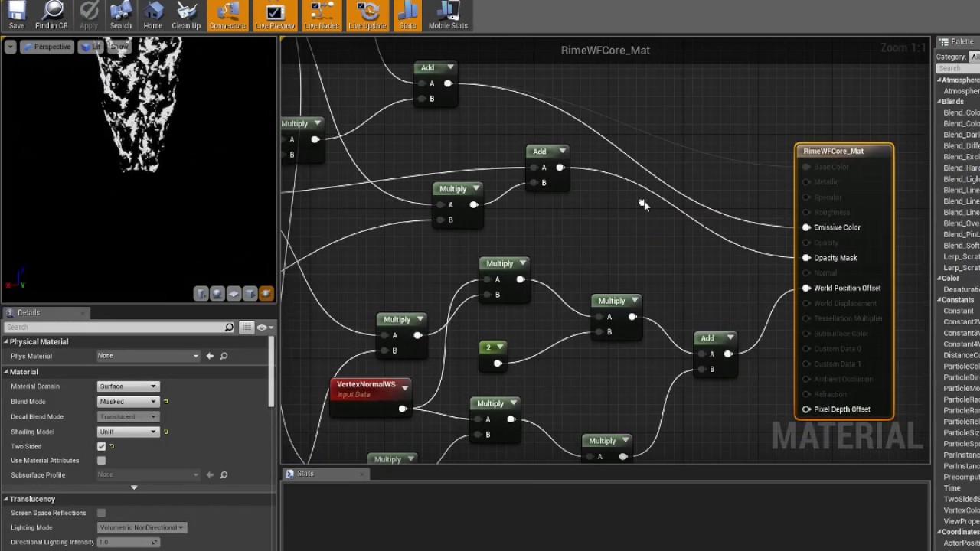Go Home in the material graph

pyautogui.click(x=152, y=15)
